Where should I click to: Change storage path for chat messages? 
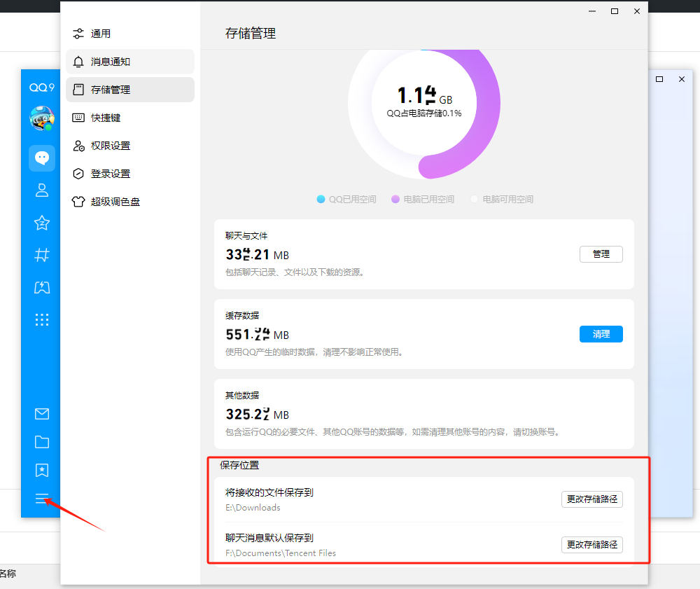592,545
